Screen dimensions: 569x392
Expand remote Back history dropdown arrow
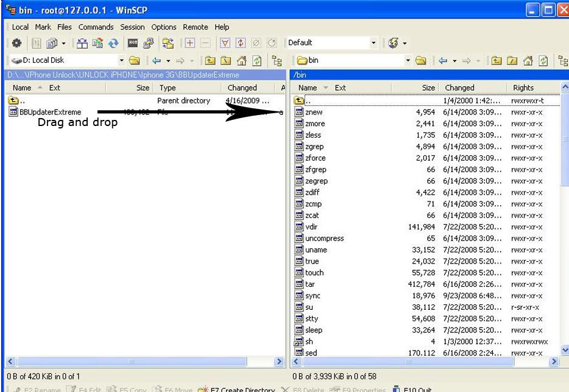coord(454,61)
